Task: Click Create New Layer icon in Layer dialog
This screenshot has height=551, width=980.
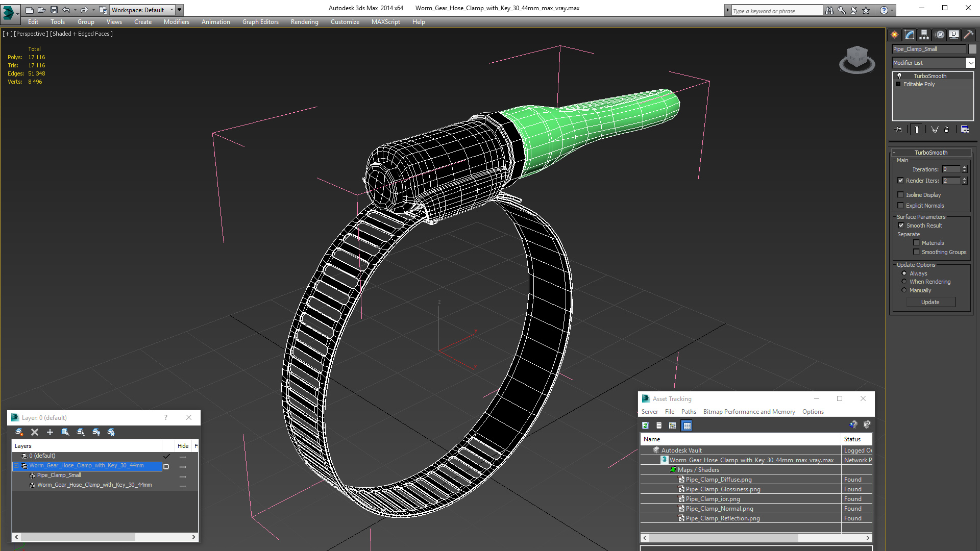Action: coord(19,432)
